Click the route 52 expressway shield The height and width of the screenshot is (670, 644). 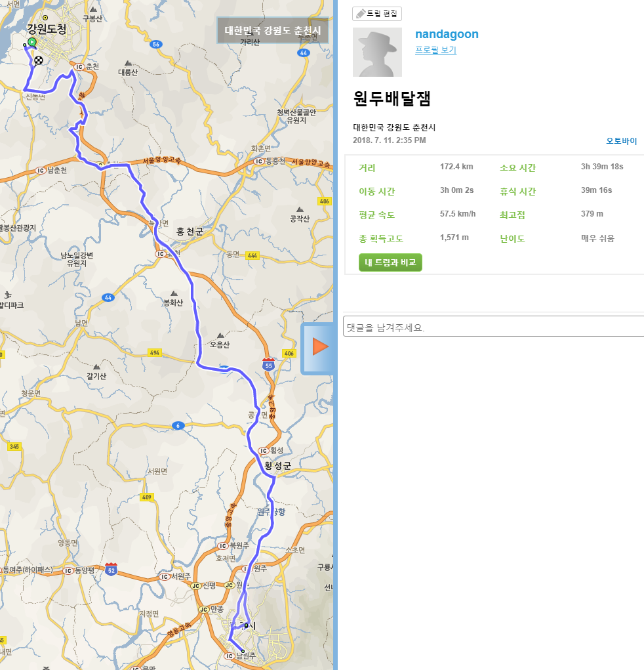click(x=111, y=567)
